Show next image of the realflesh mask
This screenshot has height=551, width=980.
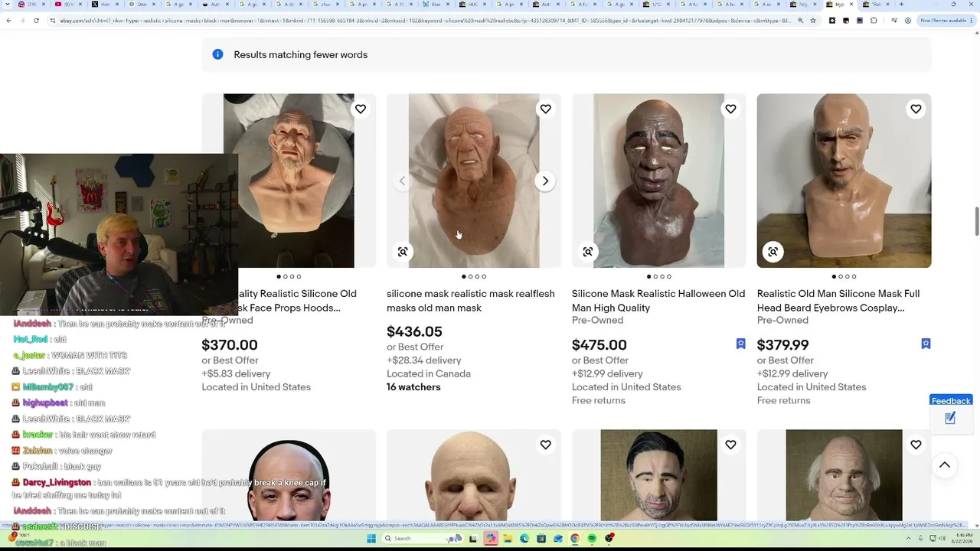(x=545, y=181)
